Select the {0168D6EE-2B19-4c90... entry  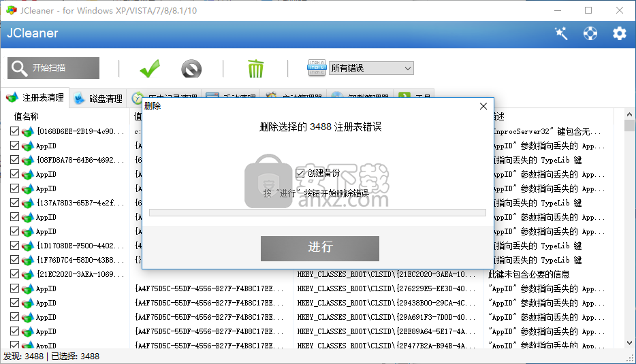80,131
